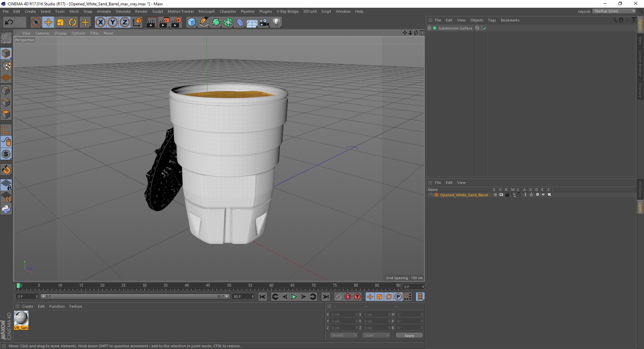
Task: Switch to Polygons mode in left palette
Action: click(6, 114)
